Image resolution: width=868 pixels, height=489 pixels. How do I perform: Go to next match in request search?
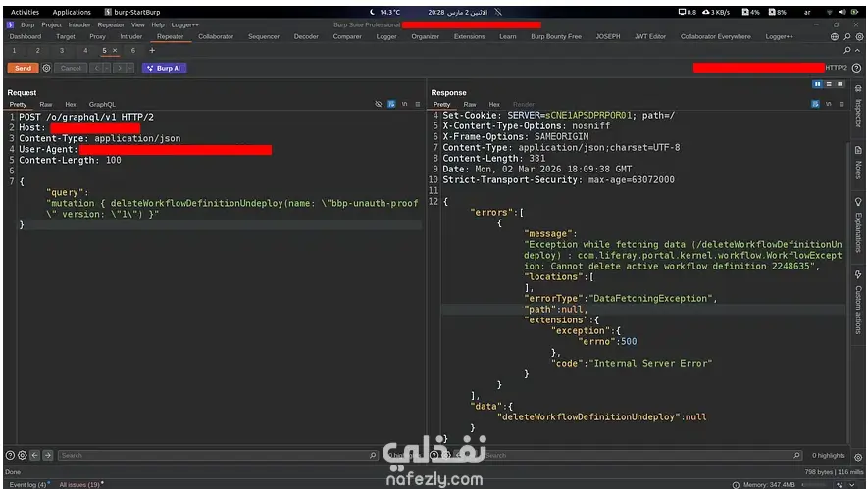(48, 455)
